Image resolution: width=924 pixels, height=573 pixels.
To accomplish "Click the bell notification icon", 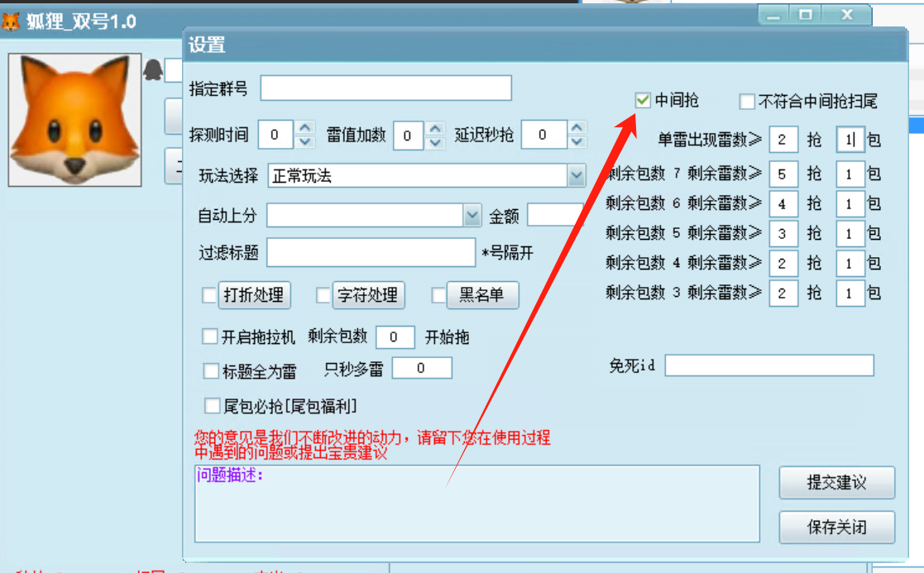I will [x=153, y=69].
